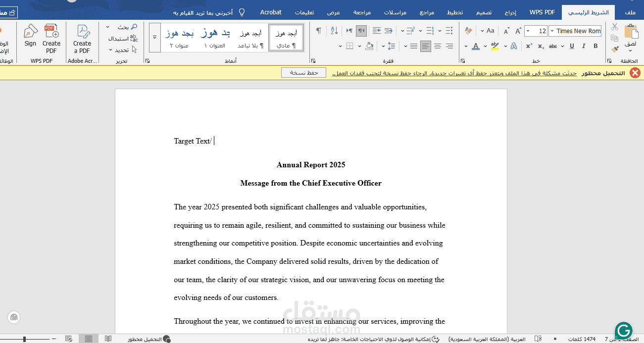This screenshot has width=644, height=343.
Task: Click the Shading paint bucket icon
Action: click(369, 46)
